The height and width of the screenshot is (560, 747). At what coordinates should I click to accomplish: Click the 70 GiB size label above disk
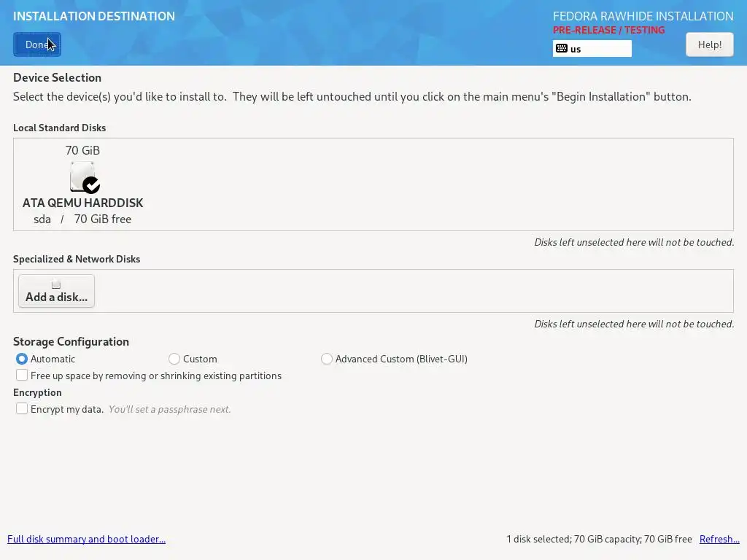(82, 150)
